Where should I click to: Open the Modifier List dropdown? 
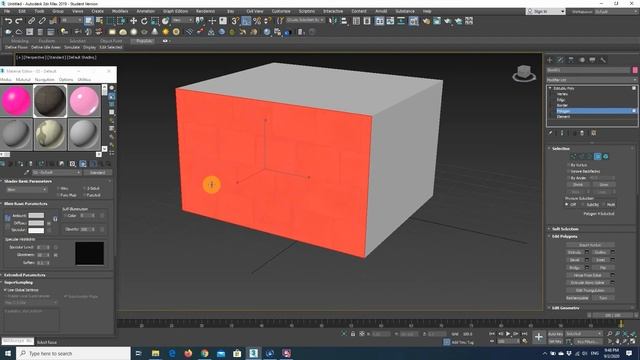[591, 80]
